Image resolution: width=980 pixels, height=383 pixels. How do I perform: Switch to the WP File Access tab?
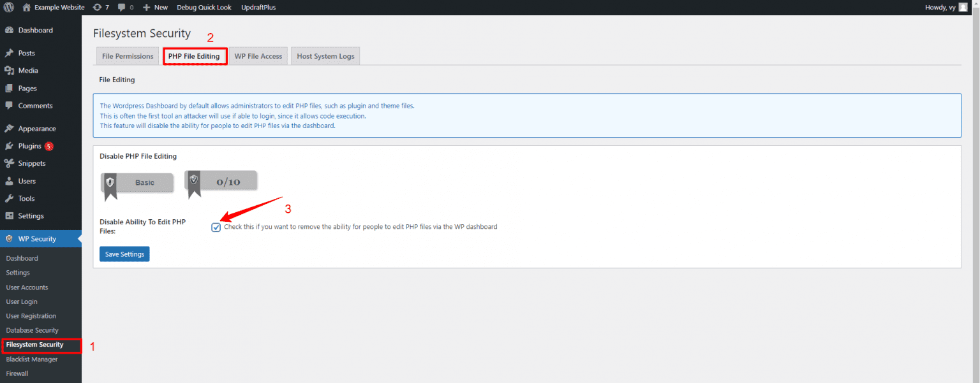tap(258, 56)
